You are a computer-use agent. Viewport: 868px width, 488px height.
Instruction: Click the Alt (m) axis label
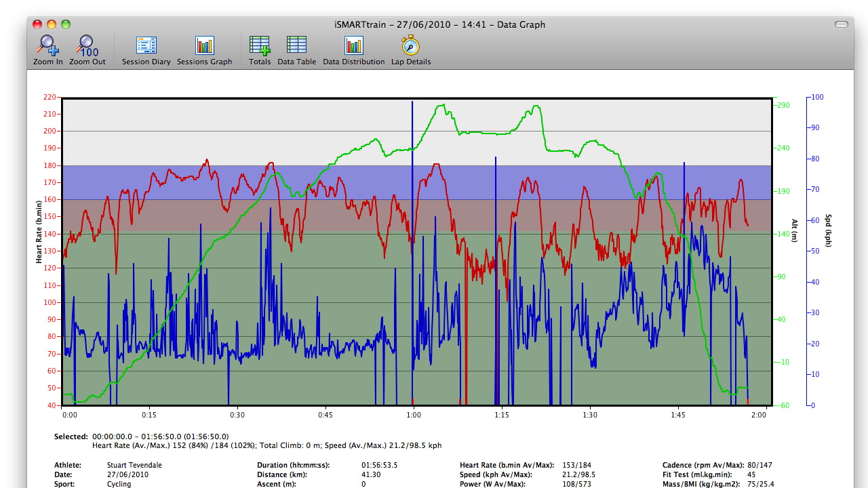click(794, 232)
